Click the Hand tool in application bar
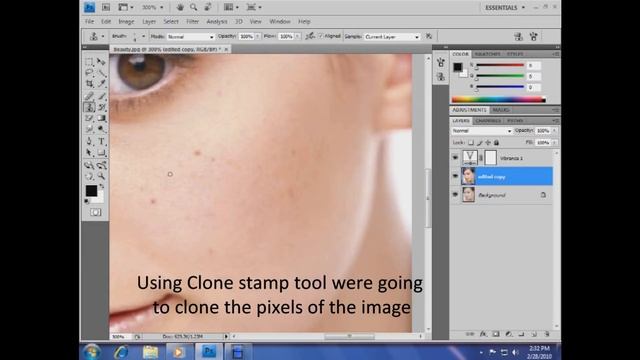Viewport: 640px width, 360px height. (180, 7)
